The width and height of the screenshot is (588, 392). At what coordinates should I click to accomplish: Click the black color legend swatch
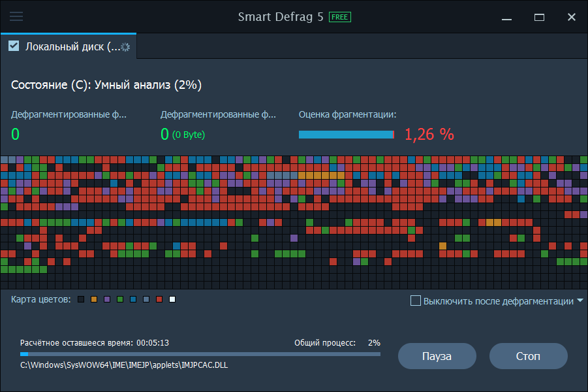pyautogui.click(x=81, y=299)
